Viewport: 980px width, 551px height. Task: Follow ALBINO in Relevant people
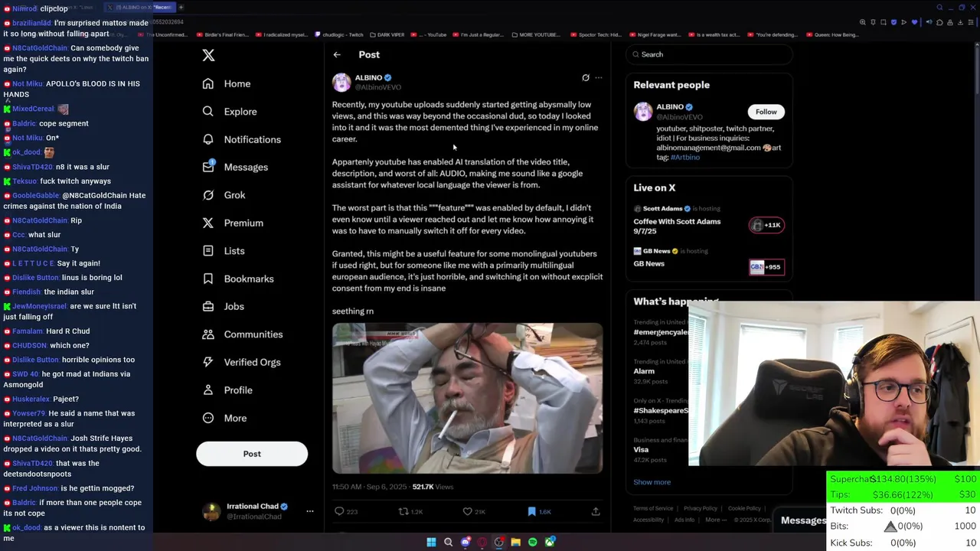766,112
